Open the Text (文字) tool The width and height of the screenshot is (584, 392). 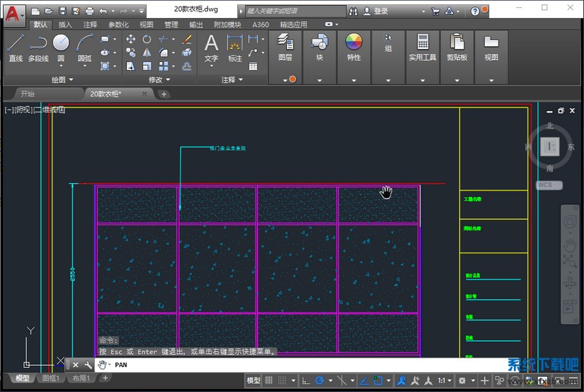211,44
